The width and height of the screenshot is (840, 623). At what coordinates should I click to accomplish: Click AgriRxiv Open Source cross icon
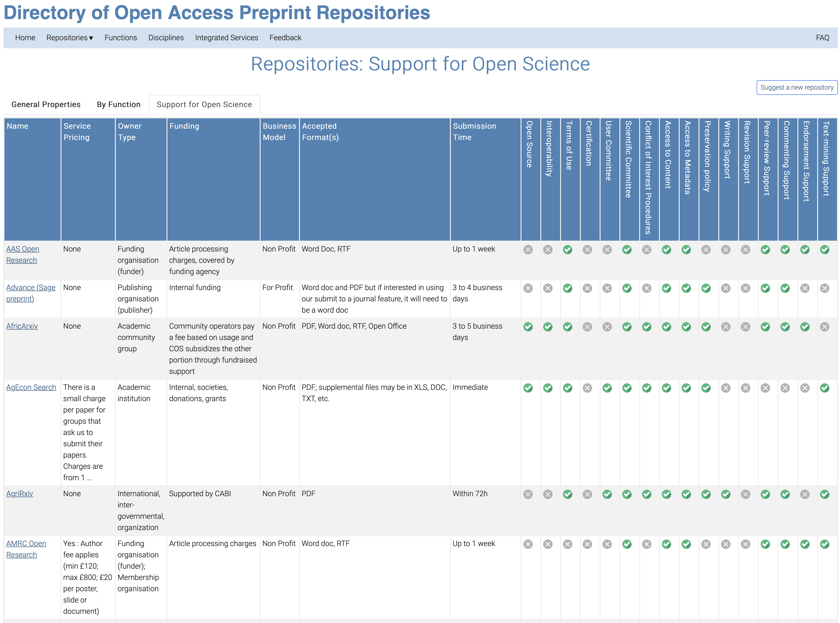coord(528,494)
